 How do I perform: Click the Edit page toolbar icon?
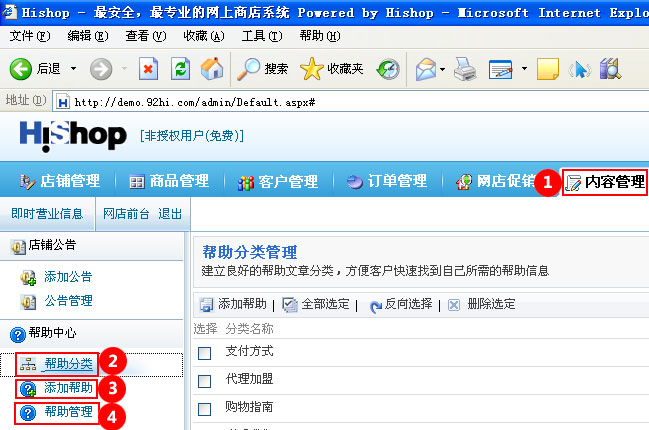pyautogui.click(x=500, y=69)
